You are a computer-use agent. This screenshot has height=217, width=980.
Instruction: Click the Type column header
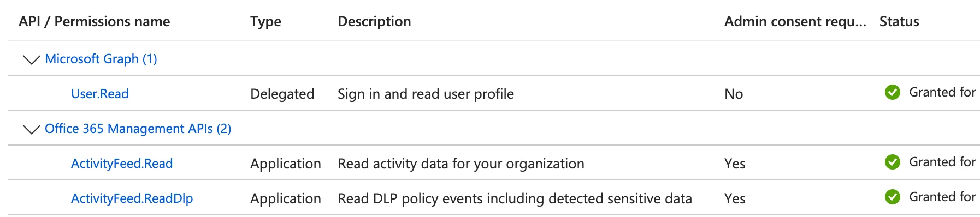coord(266,22)
